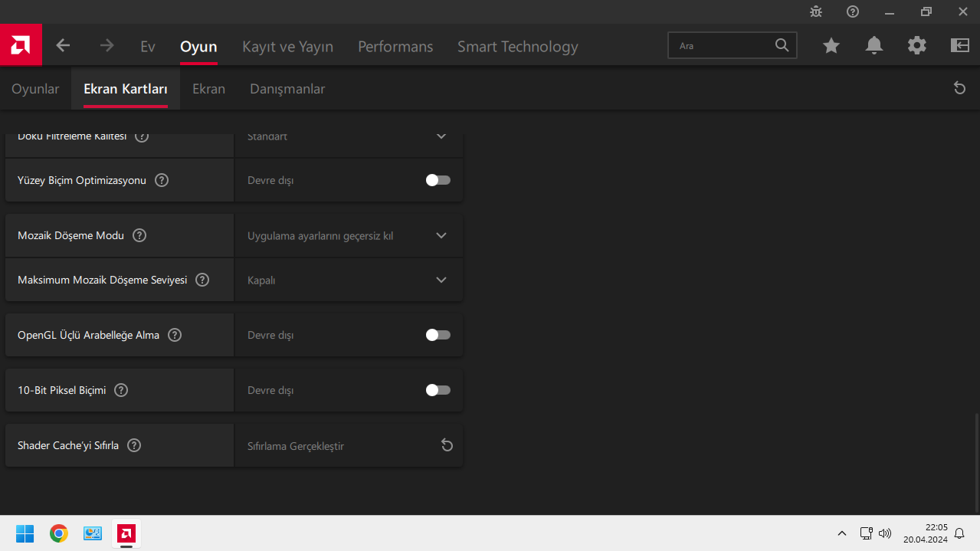
Task: Open Chrome from the taskbar
Action: pos(59,533)
